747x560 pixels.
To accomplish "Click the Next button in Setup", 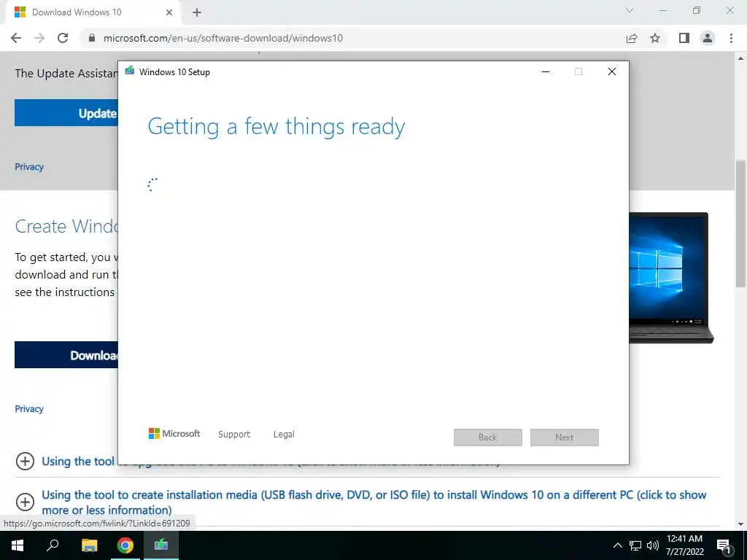I will coord(565,437).
